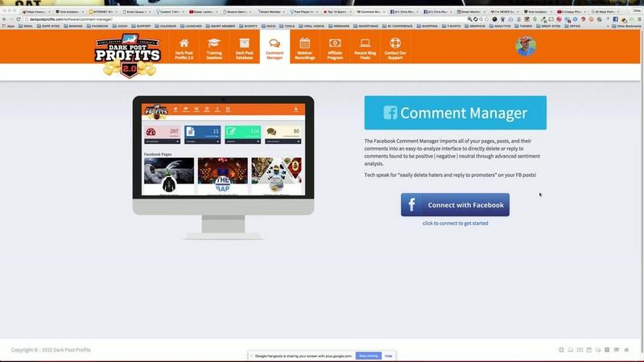The width and height of the screenshot is (644, 362).
Task: Switch to the Muscle Gains browser tab
Action: pos(237,12)
